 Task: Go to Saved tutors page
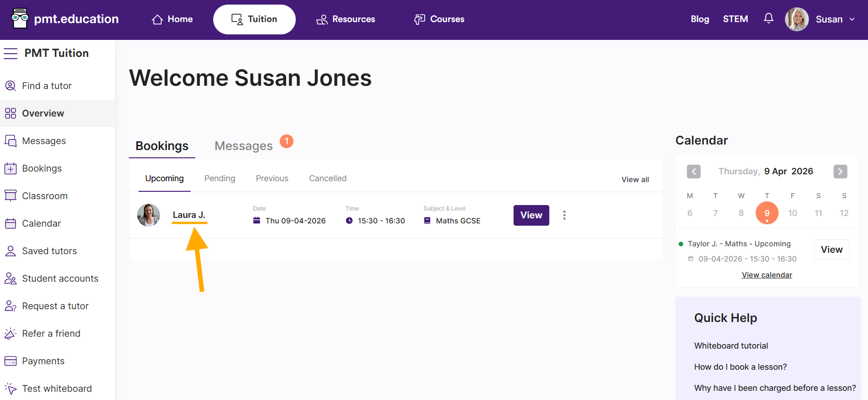click(49, 251)
